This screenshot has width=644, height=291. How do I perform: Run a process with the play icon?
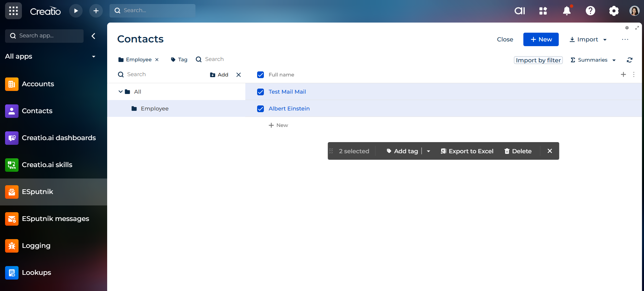[x=76, y=11]
